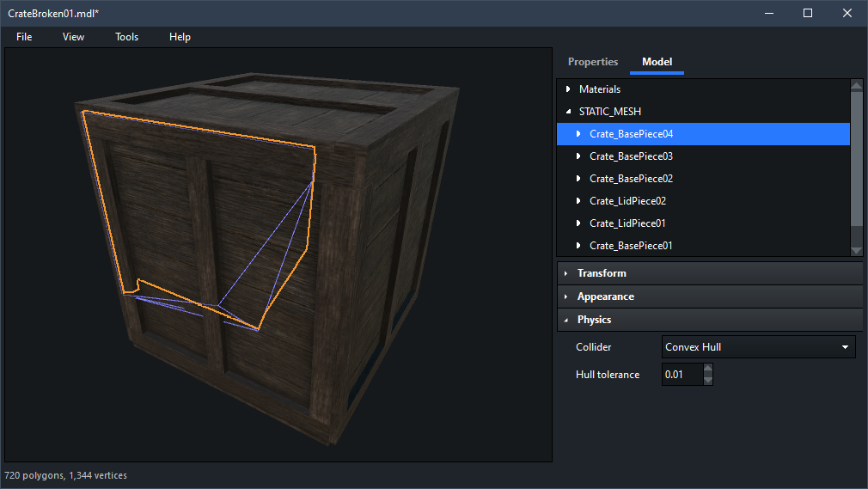Select Crate_BasePiece01 in the tree
Viewport: 868px width, 489px height.
(703, 245)
